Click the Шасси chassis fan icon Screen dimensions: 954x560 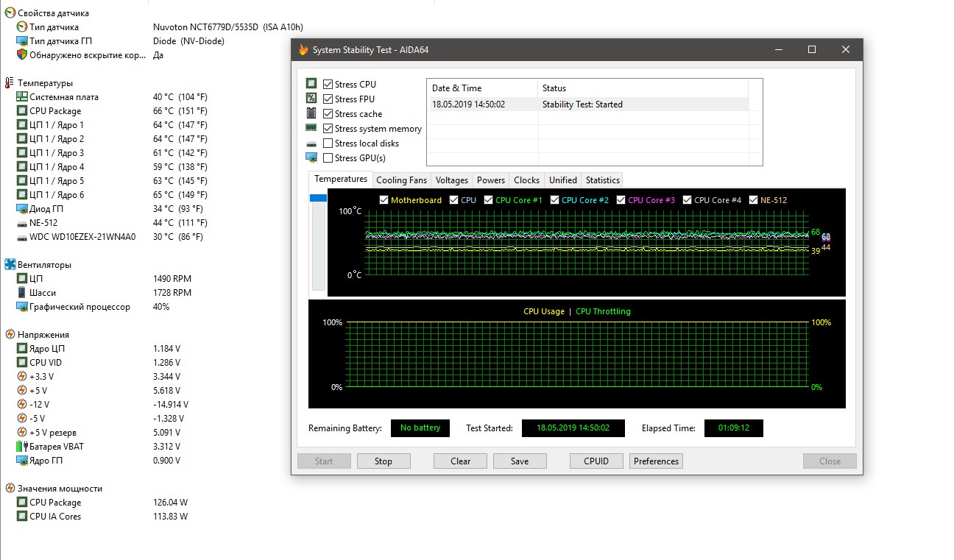point(22,293)
